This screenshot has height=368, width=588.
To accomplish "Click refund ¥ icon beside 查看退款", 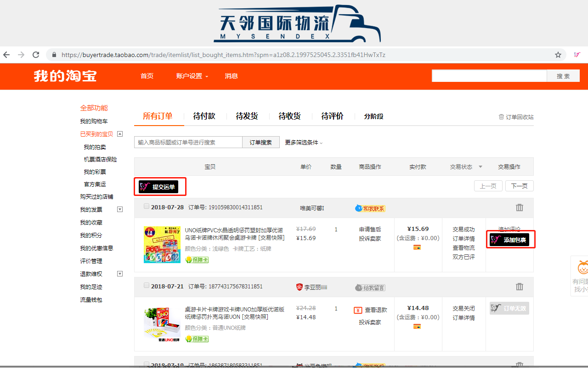I will [358, 310].
